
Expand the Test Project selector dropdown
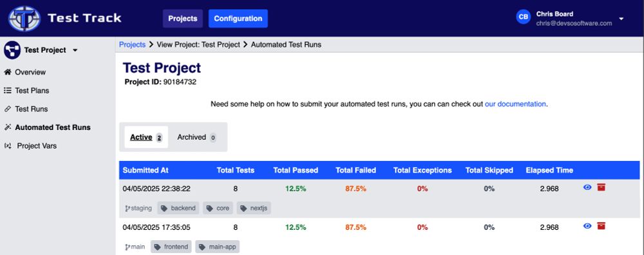tap(75, 50)
